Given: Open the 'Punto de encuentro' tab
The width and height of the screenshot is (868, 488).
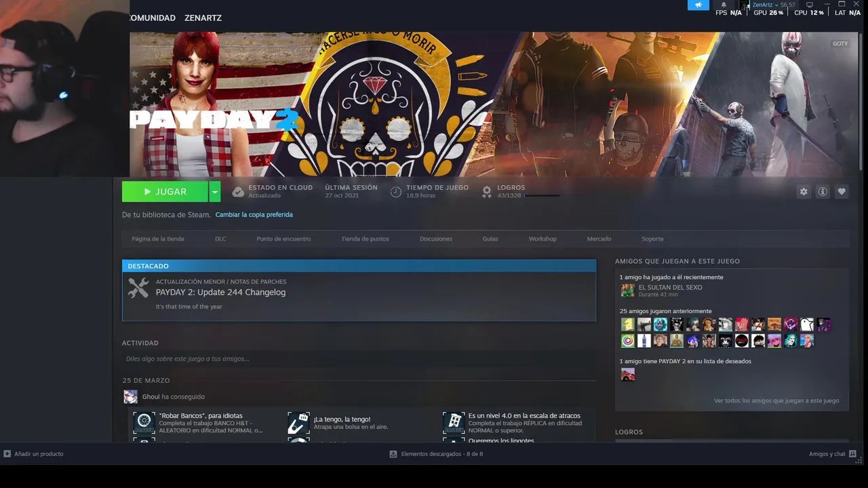Looking at the screenshot, I should click(283, 239).
